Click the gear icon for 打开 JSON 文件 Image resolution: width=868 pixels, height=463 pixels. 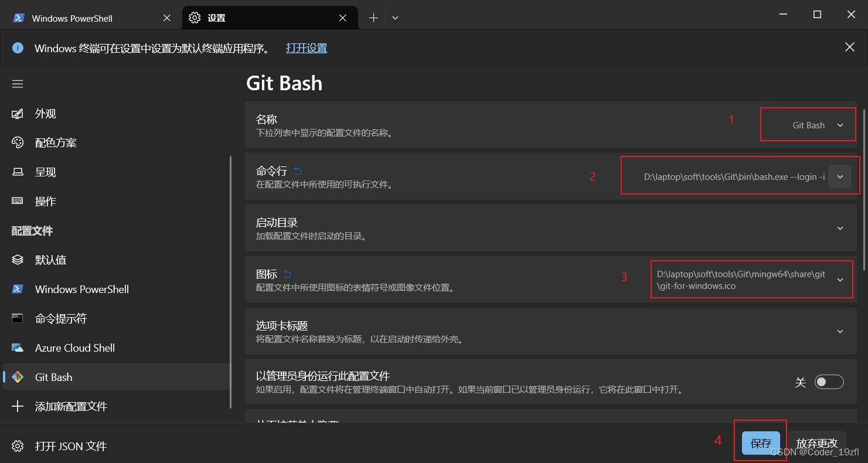click(18, 446)
